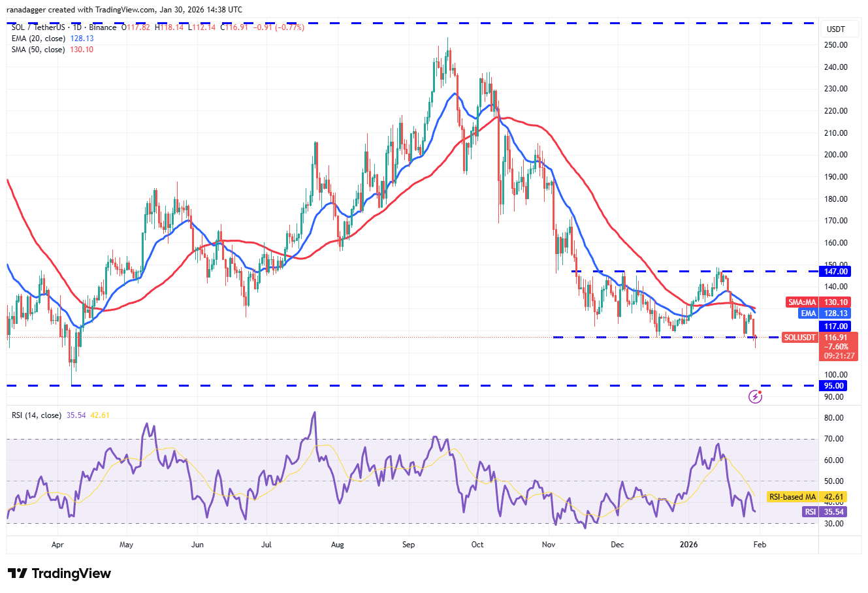Toggle the SMA (50, close) indicator legend

click(x=39, y=50)
